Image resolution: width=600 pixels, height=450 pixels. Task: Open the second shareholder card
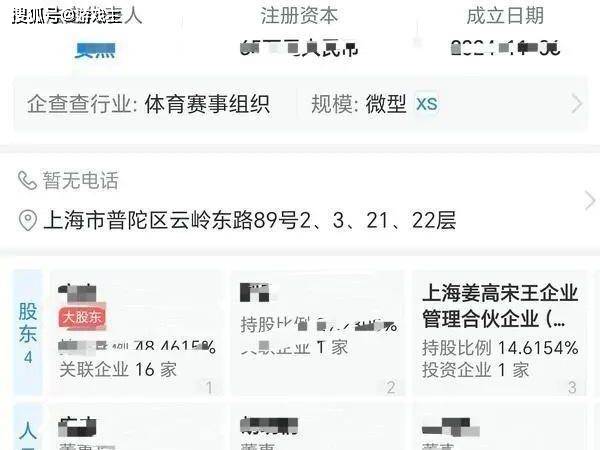pos(317,332)
